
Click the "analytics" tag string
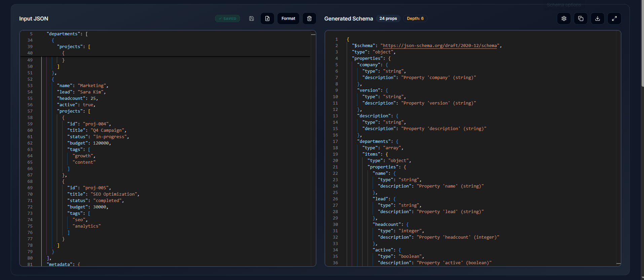click(x=87, y=226)
